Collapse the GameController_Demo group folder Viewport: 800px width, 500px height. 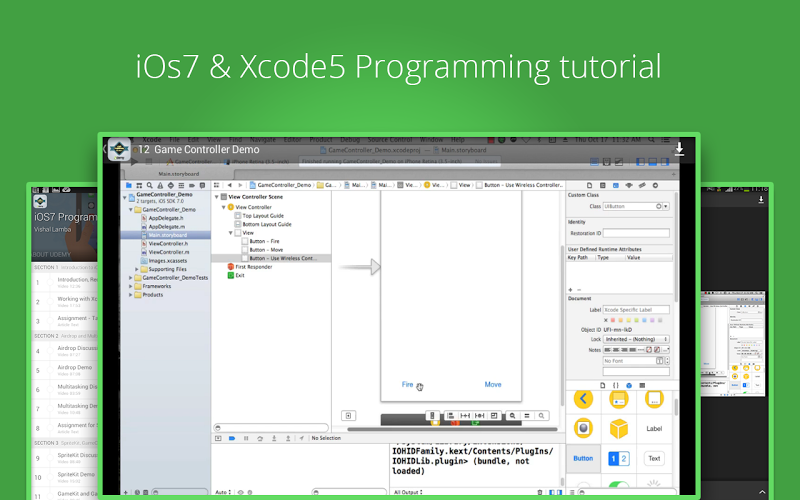[x=131, y=209]
